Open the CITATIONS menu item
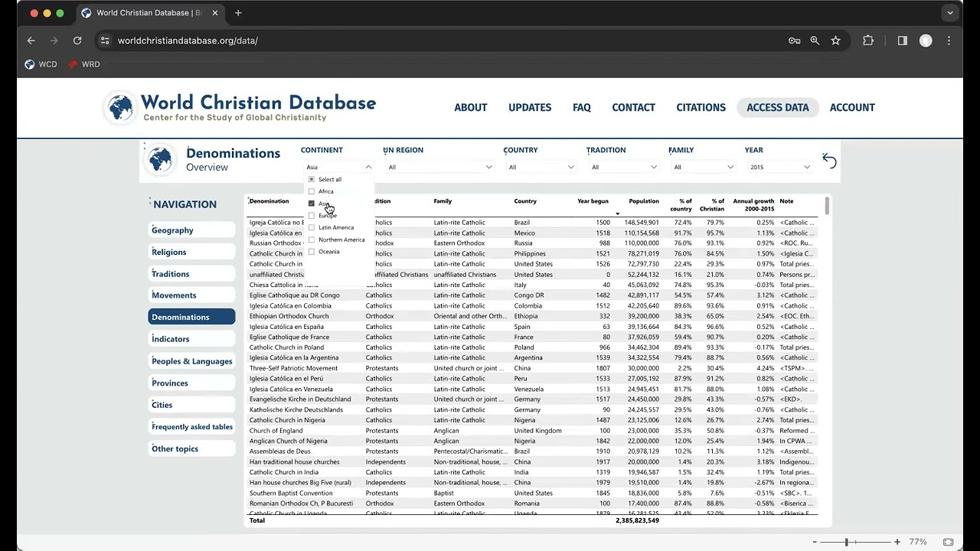 point(701,108)
